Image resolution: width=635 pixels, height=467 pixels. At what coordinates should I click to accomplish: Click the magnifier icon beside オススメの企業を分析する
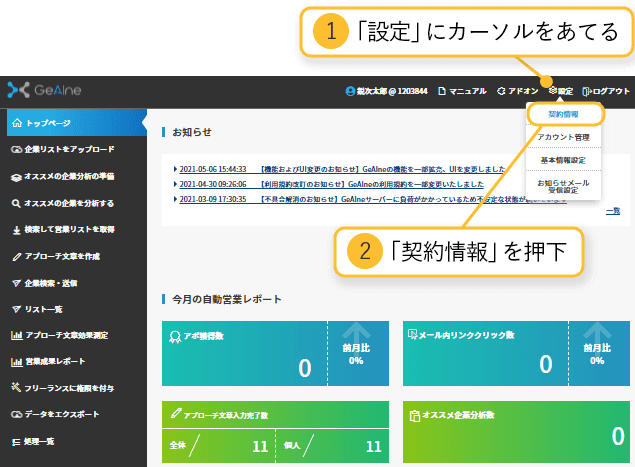[x=16, y=203]
